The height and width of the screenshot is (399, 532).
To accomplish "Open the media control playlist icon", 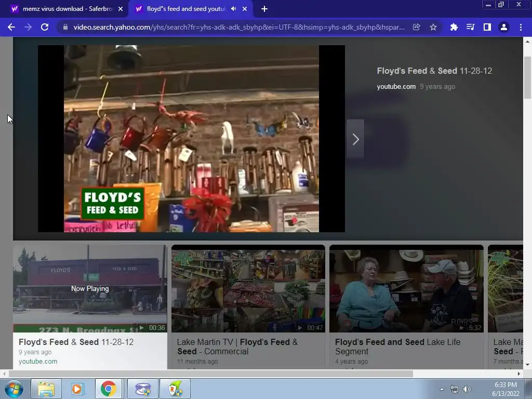I will 470,27.
